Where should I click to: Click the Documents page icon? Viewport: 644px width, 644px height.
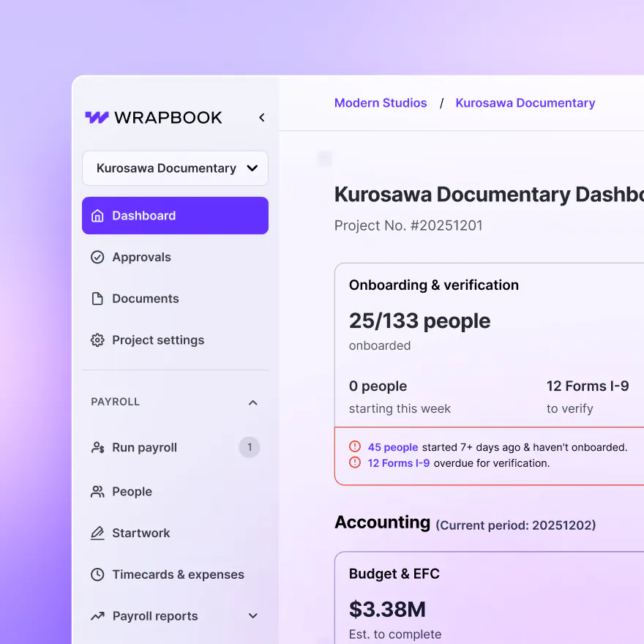pos(97,299)
